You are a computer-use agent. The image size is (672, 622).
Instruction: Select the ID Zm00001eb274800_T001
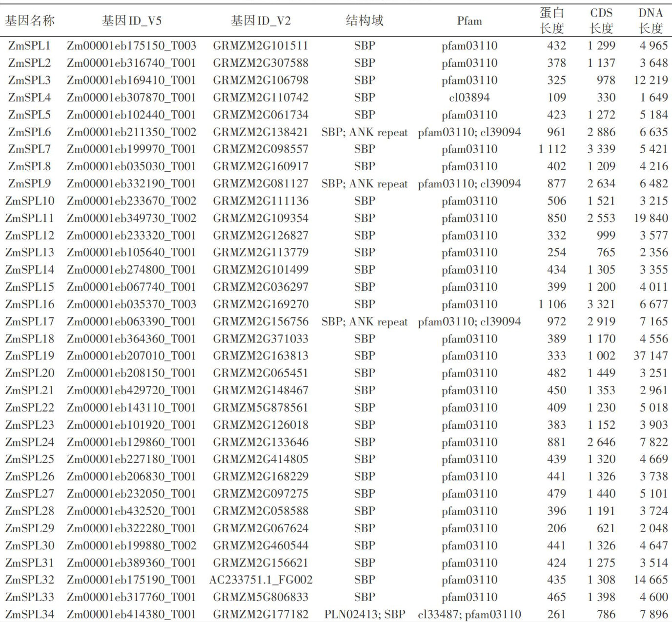click(x=131, y=270)
